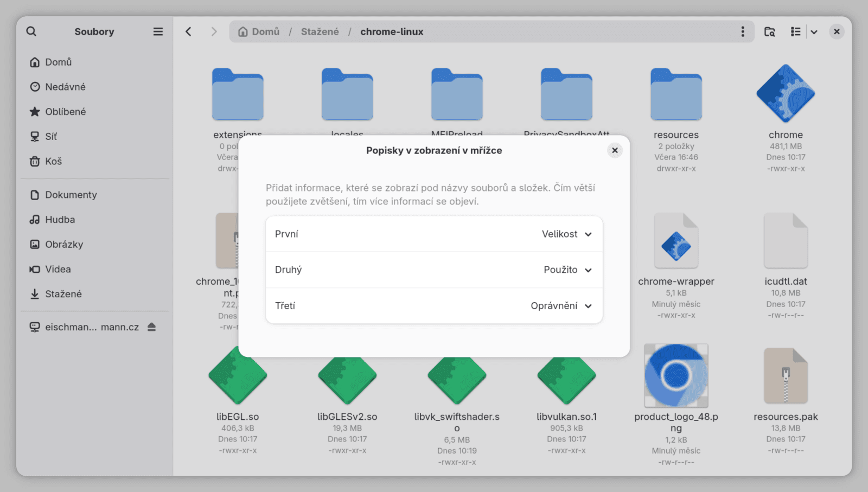Go back with the left arrow
Screen dimensions: 868x492
(188, 31)
